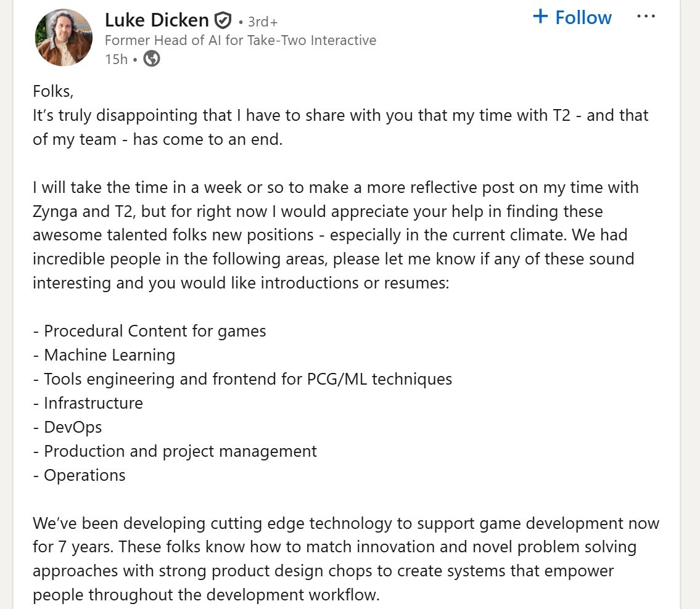The height and width of the screenshot is (609, 700).
Task: Click the "15h" post timestamp
Action: [x=116, y=59]
